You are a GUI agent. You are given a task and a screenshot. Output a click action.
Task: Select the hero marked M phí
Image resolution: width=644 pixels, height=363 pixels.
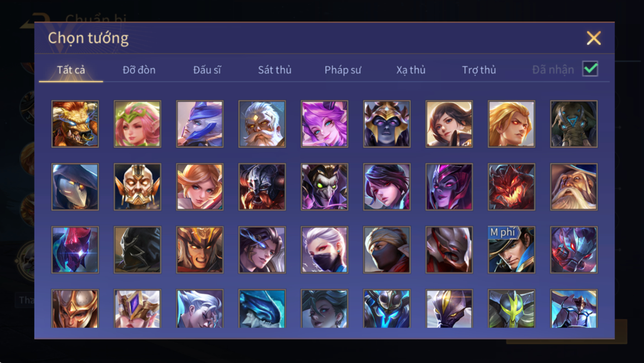[512, 250]
